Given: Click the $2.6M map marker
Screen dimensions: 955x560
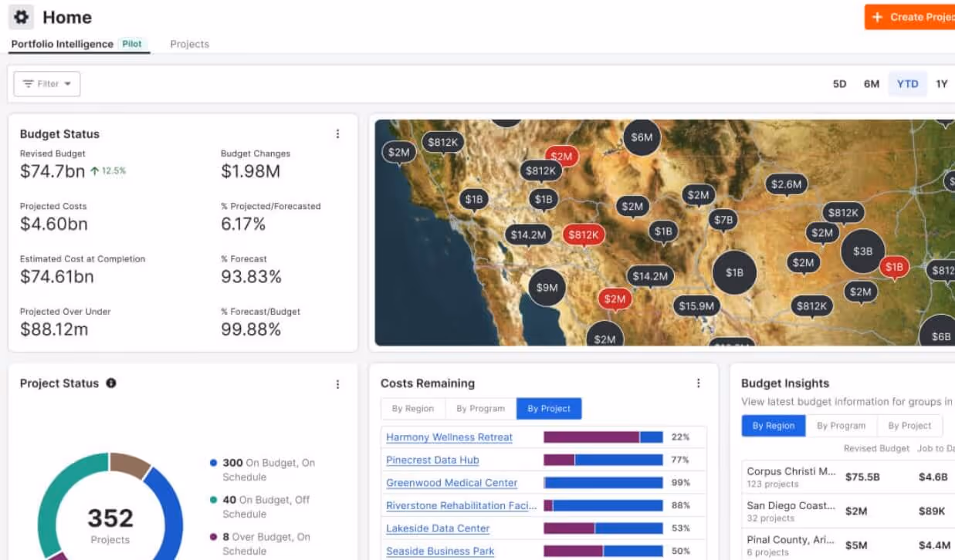Looking at the screenshot, I should [x=787, y=184].
